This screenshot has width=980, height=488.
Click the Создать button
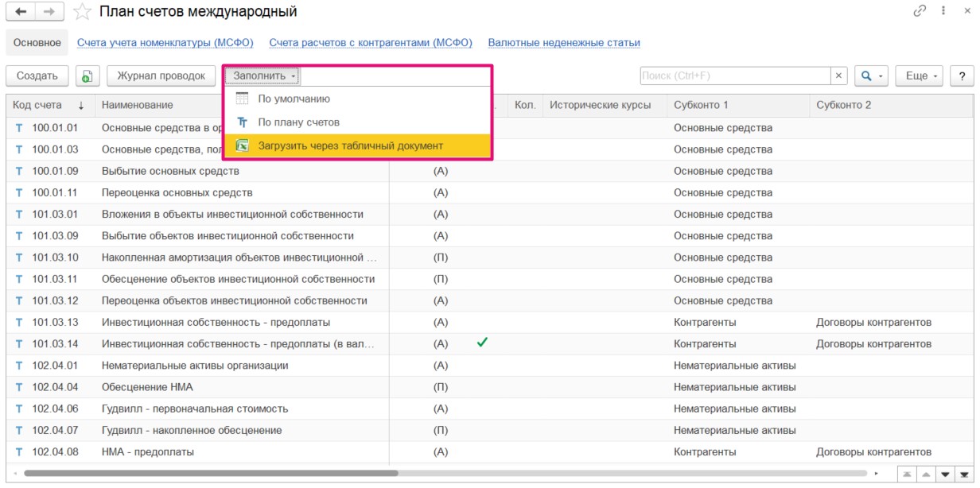click(x=37, y=76)
